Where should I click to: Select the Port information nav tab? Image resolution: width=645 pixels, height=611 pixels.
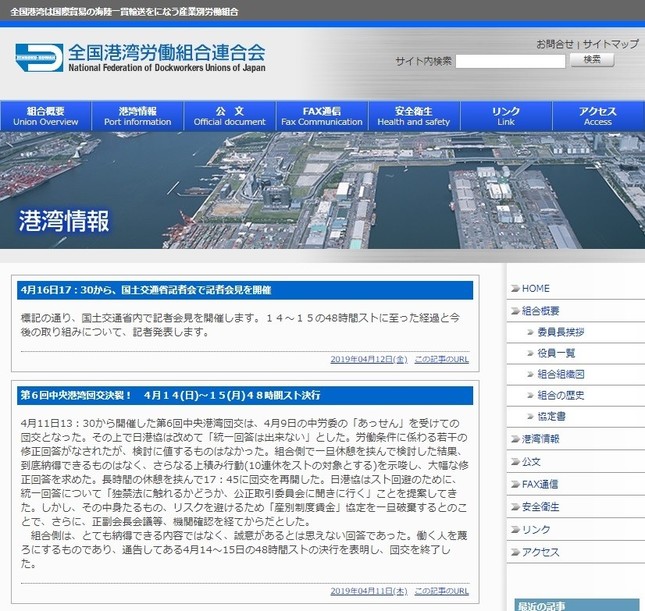pyautogui.click(x=138, y=116)
